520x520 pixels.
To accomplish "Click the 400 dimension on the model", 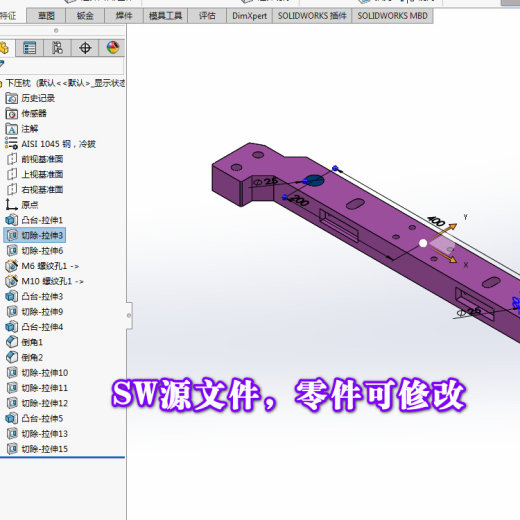I will pos(436,221).
